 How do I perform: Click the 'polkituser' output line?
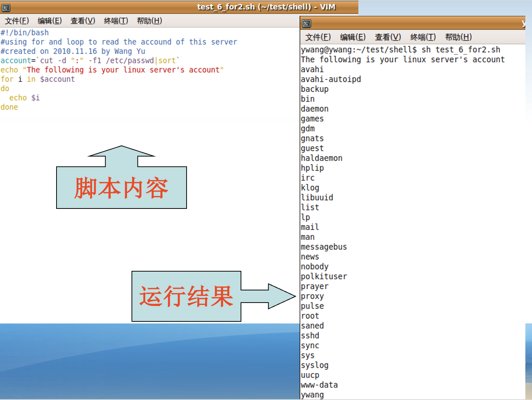(x=324, y=276)
